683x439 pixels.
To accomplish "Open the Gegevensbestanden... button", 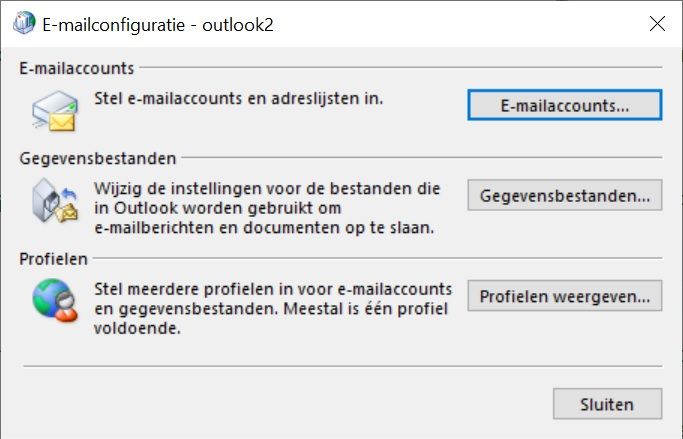I will point(565,195).
